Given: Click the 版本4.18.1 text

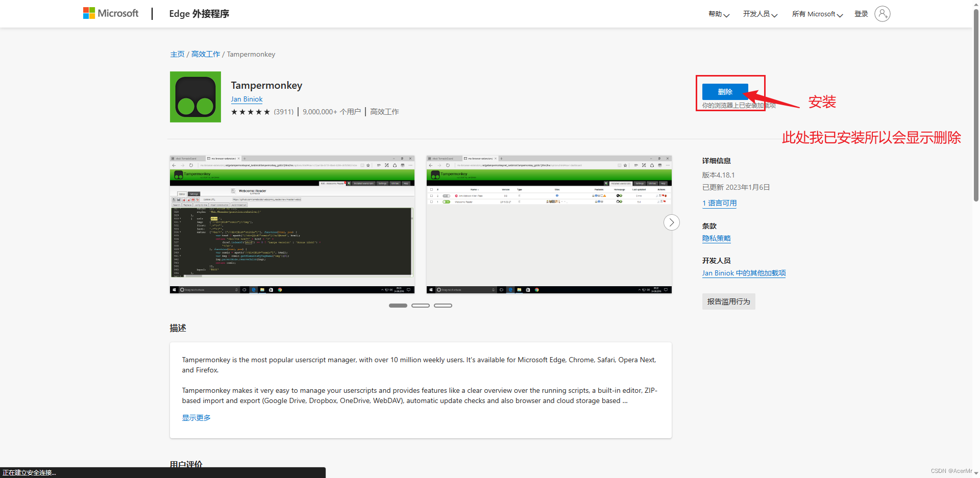Looking at the screenshot, I should [x=718, y=175].
